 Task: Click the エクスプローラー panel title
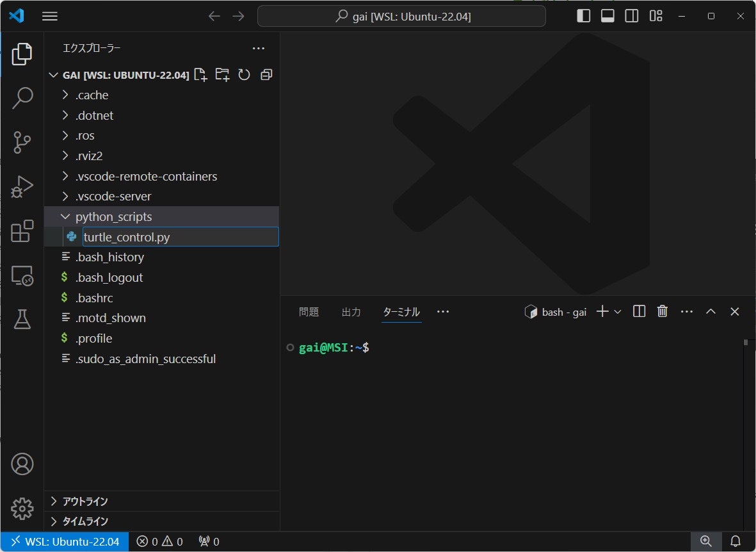coord(92,48)
